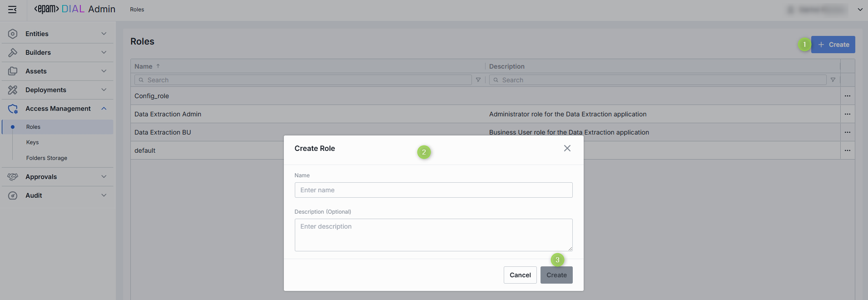Click the Approvals handshake icon

(13, 177)
